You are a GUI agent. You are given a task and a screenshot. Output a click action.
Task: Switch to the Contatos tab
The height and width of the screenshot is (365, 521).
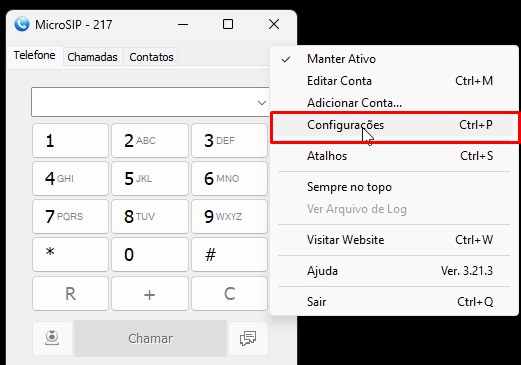[151, 57]
